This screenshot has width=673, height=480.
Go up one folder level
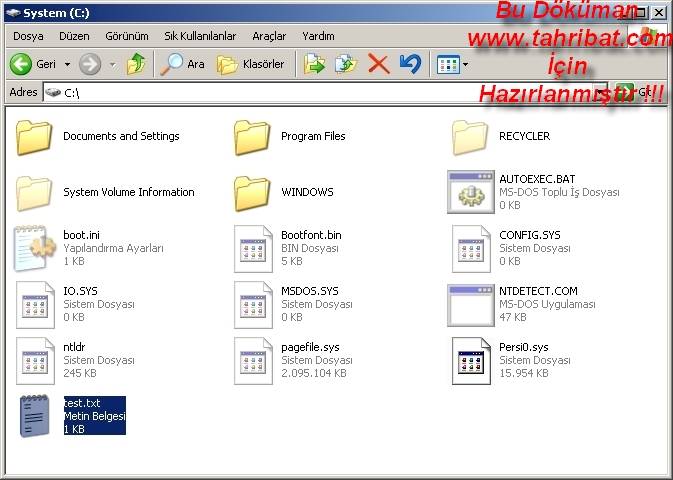click(136, 64)
